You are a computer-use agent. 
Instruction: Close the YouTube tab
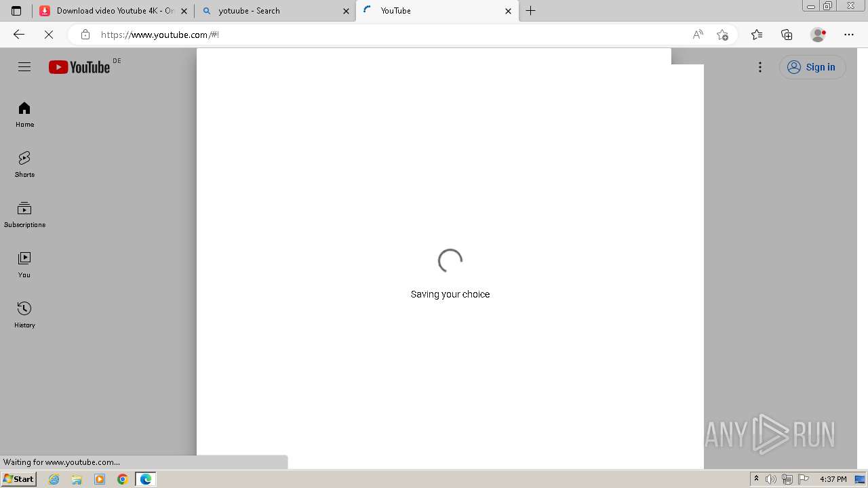pyautogui.click(x=509, y=11)
